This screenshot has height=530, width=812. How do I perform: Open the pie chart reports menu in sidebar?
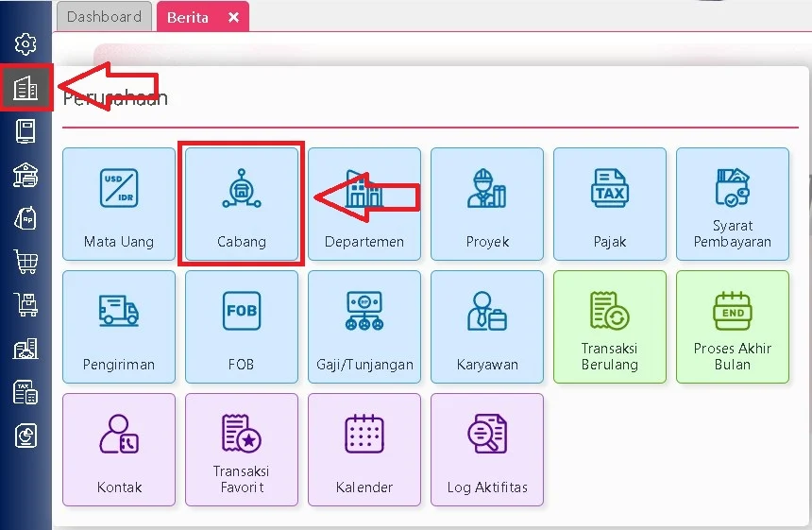pos(25,436)
